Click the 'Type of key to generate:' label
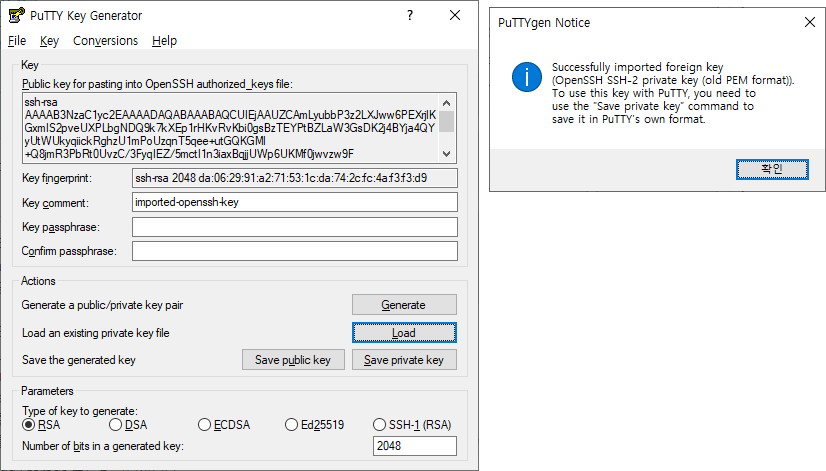The height and width of the screenshot is (471, 826). 80,411
